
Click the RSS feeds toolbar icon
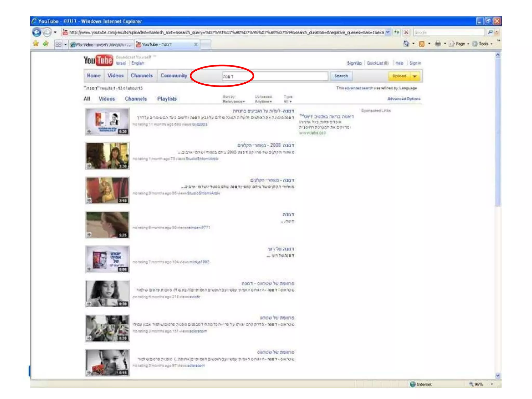(422, 44)
